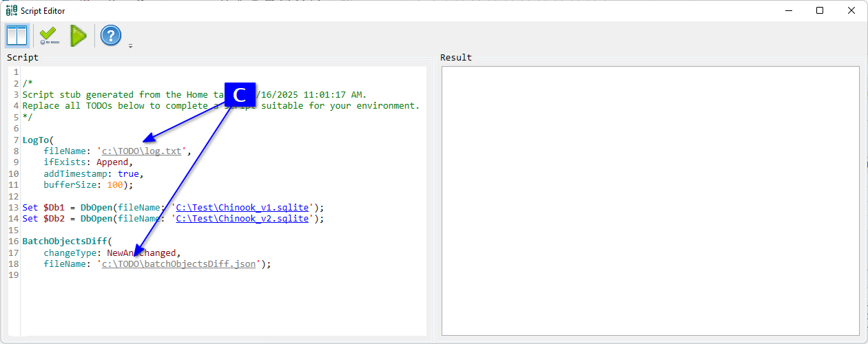Toggle the side-by-side layout view
Screen dimensions: 868x344
pyautogui.click(x=17, y=36)
